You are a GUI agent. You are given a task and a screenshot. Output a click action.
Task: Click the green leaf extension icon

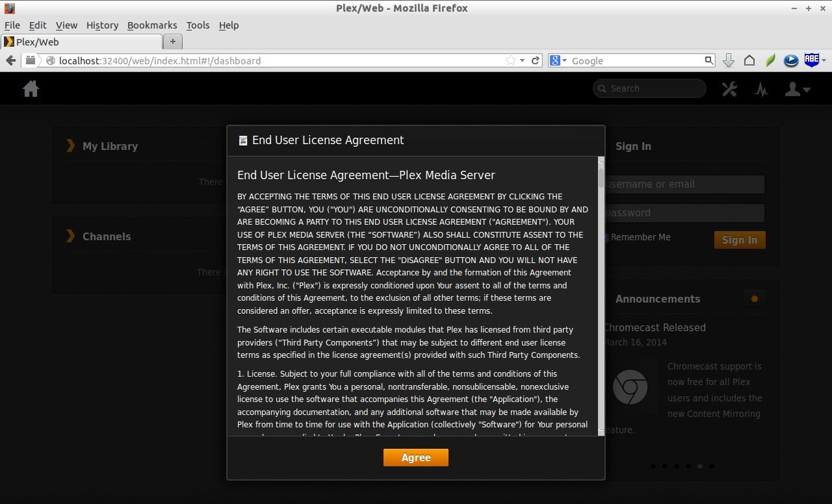coord(770,60)
